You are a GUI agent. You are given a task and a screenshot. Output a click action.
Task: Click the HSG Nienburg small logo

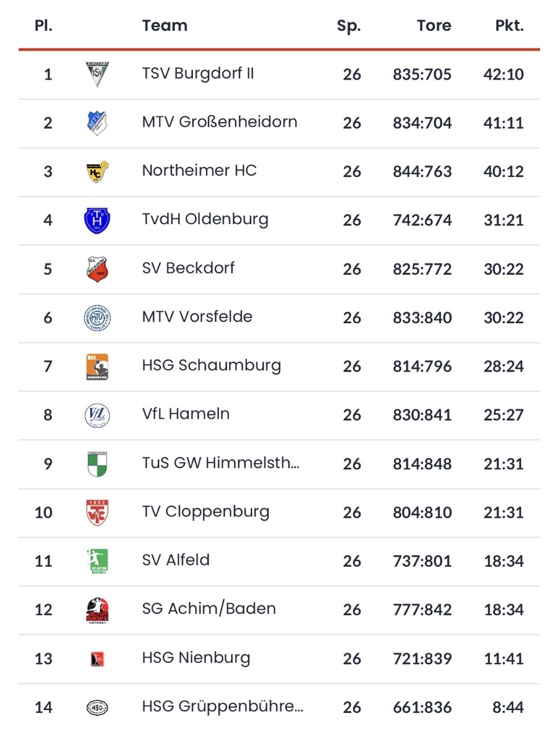coord(97,659)
